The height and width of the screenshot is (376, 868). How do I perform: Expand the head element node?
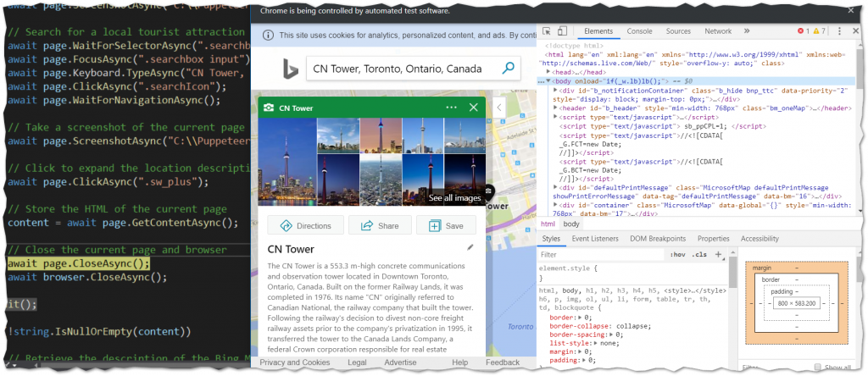click(548, 72)
